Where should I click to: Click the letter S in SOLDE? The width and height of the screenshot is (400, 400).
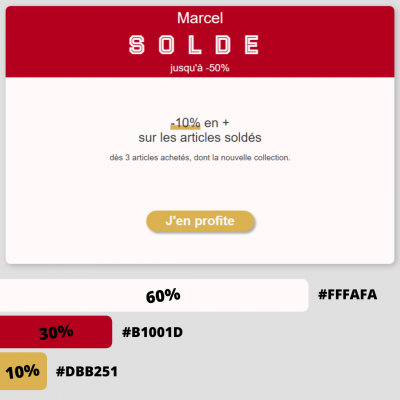(137, 45)
